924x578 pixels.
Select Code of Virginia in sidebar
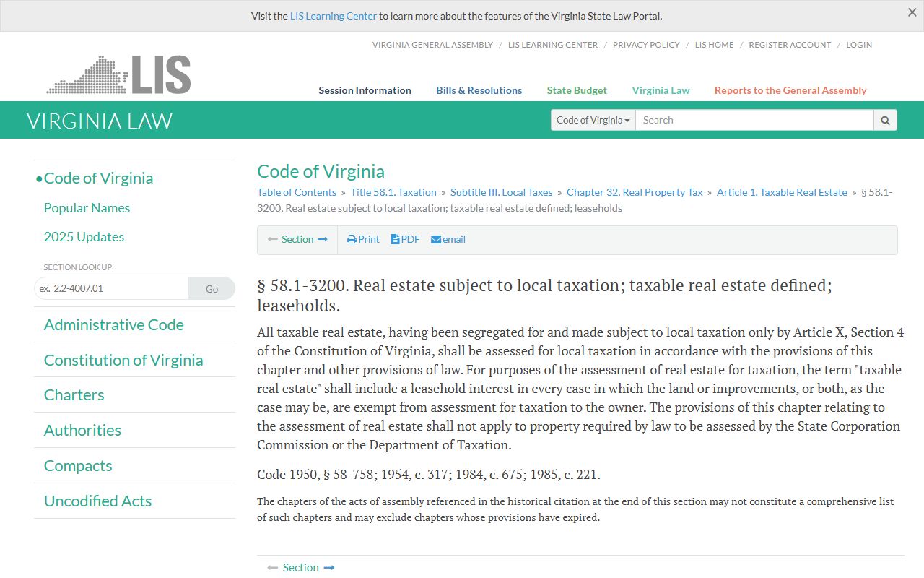pyautogui.click(x=98, y=178)
